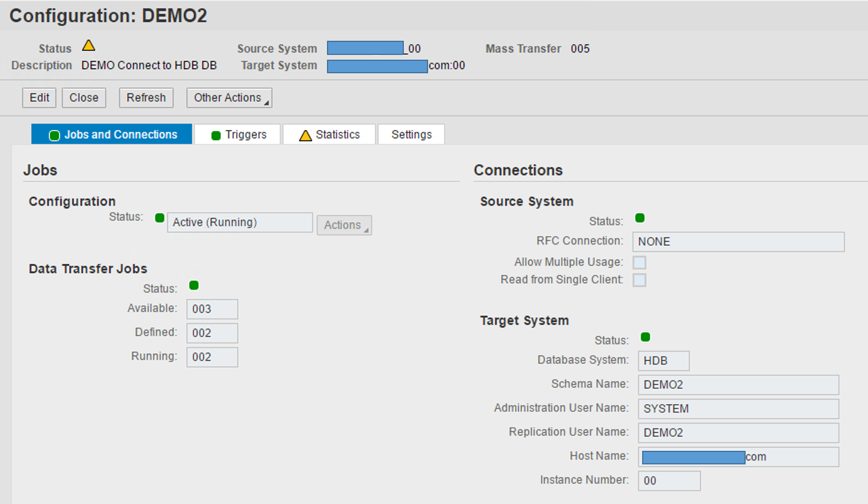868x504 pixels.
Task: Click the green indicator on the Triggers tab
Action: click(x=215, y=135)
